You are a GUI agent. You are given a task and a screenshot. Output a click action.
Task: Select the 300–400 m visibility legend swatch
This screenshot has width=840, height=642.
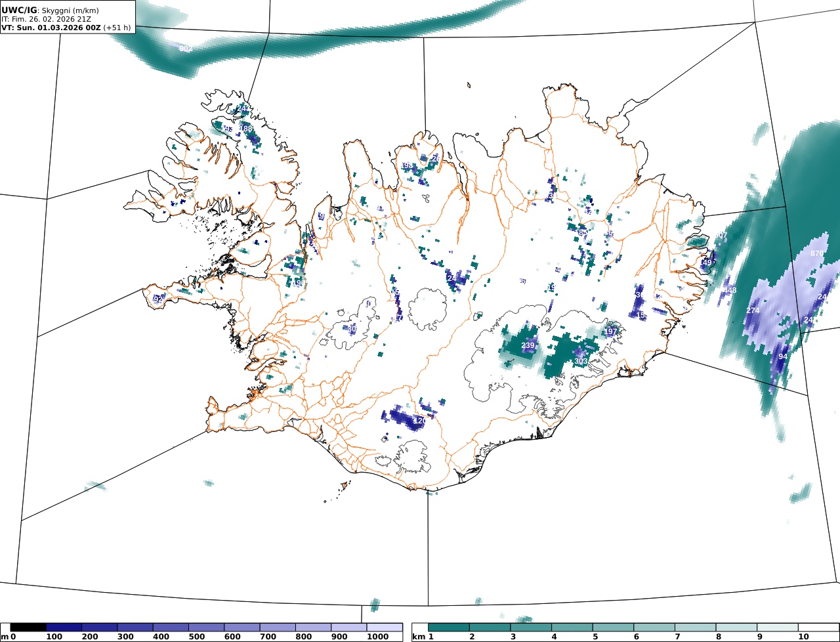pyautogui.click(x=135, y=628)
